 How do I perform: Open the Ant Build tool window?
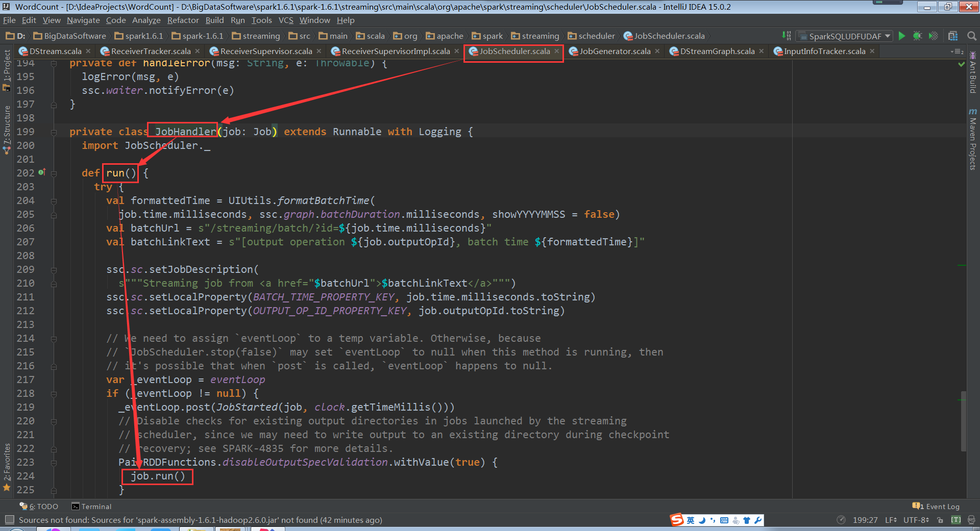click(x=973, y=72)
